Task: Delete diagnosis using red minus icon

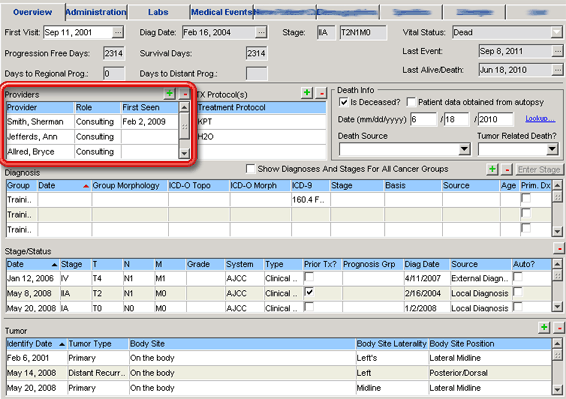Action: click(x=507, y=169)
